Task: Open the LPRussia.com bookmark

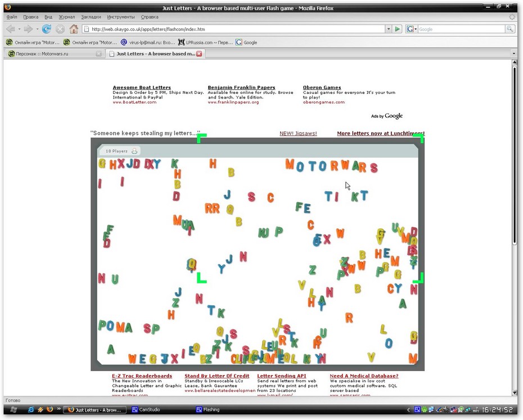Action: pyautogui.click(x=205, y=42)
